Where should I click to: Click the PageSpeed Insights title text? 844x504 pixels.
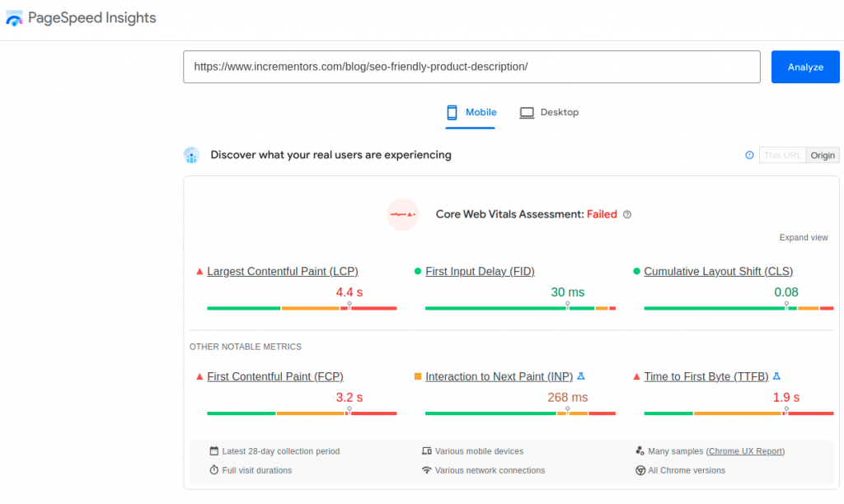92,18
